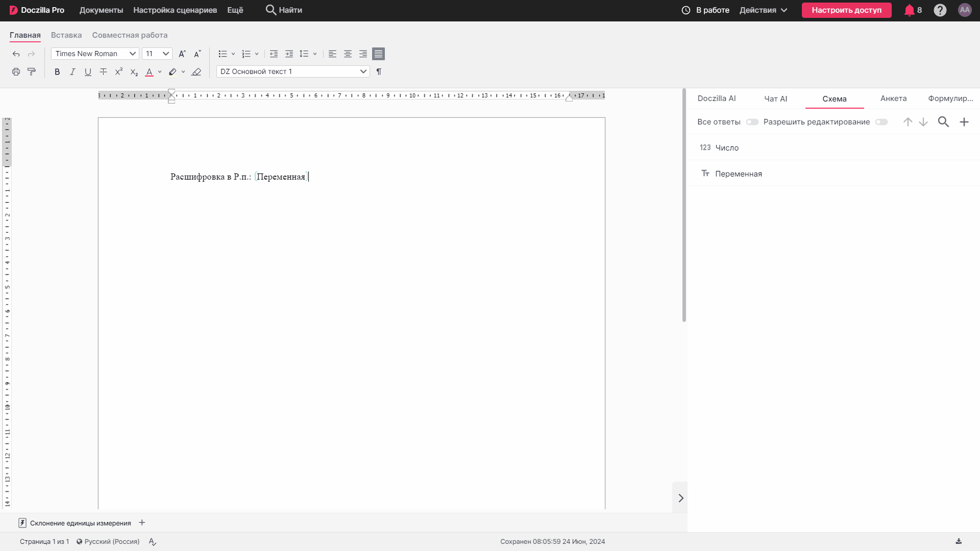980x551 pixels.
Task: Apply italic formatting
Action: [x=72, y=72]
